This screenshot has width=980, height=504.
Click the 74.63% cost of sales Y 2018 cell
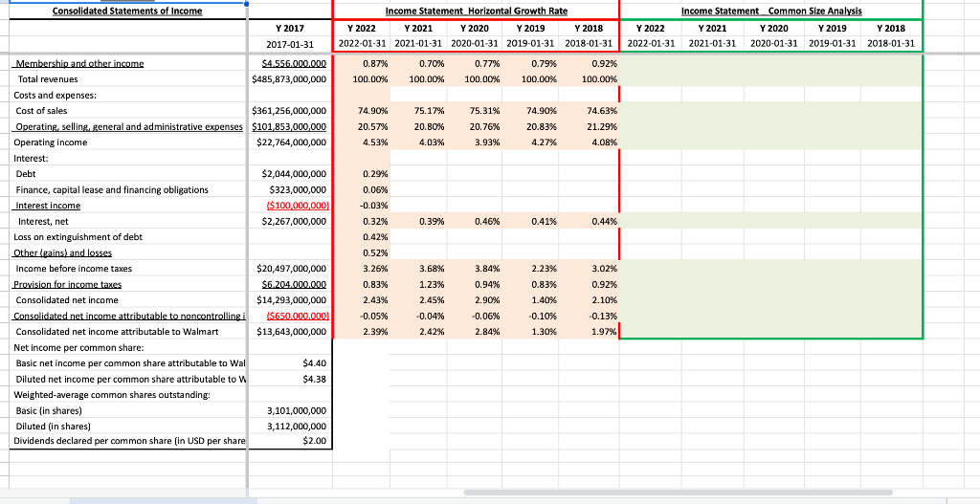pyautogui.click(x=590, y=111)
